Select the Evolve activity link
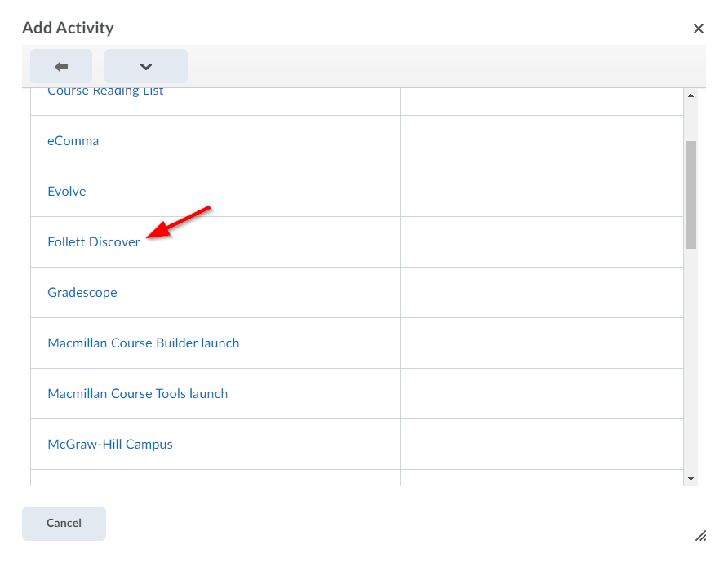This screenshot has width=728, height=562. point(66,191)
